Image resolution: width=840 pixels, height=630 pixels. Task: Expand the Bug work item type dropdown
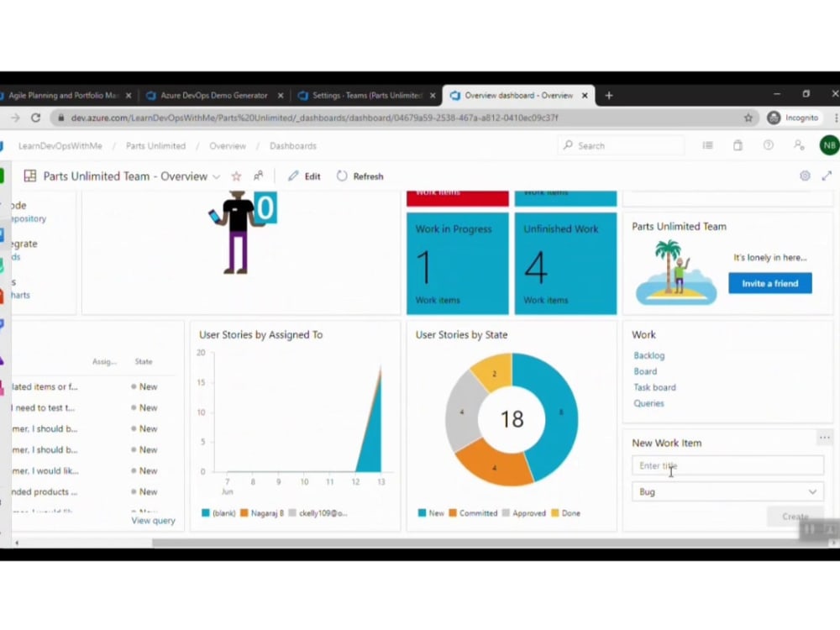(x=727, y=491)
